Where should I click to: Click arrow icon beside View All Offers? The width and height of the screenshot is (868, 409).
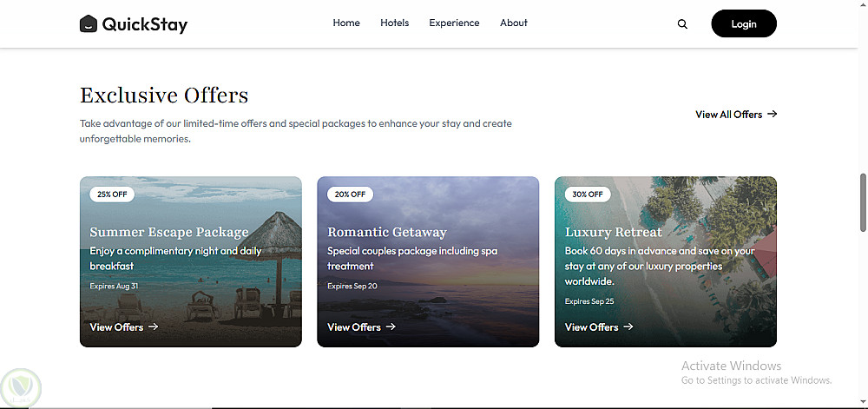tap(772, 114)
